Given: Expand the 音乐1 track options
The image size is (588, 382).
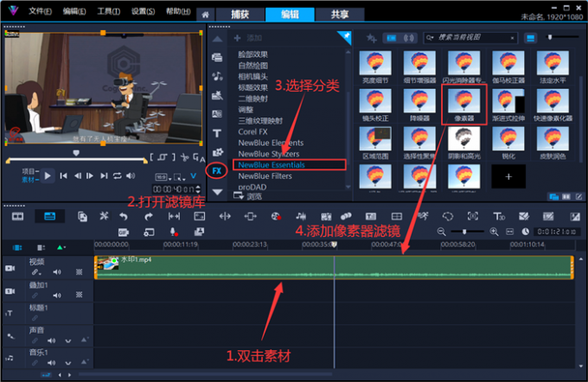Looking at the screenshot, I should point(67,363).
